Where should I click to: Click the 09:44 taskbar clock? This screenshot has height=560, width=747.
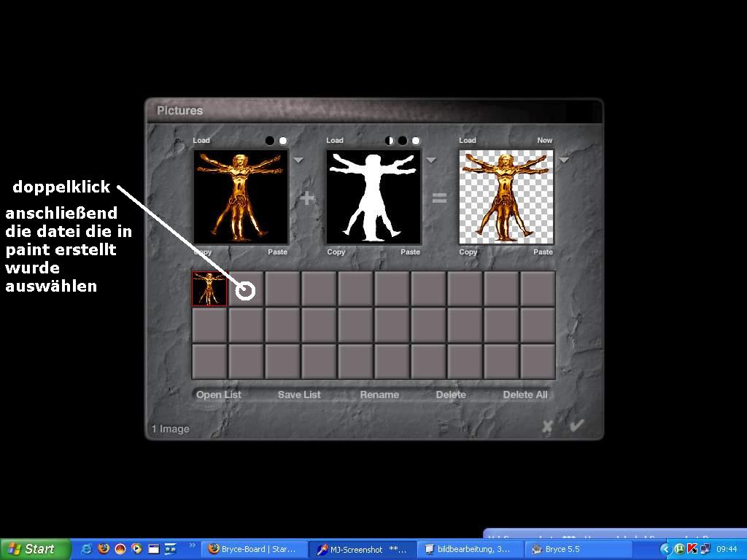coord(727,550)
